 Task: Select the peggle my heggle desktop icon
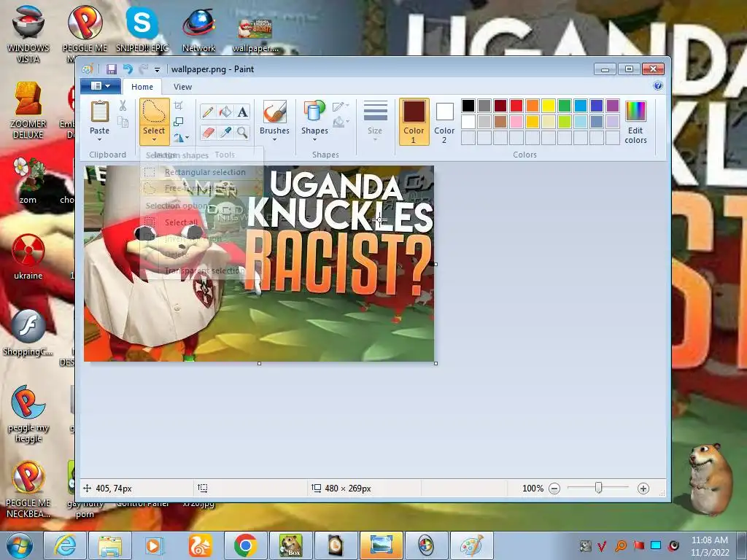coord(28,413)
